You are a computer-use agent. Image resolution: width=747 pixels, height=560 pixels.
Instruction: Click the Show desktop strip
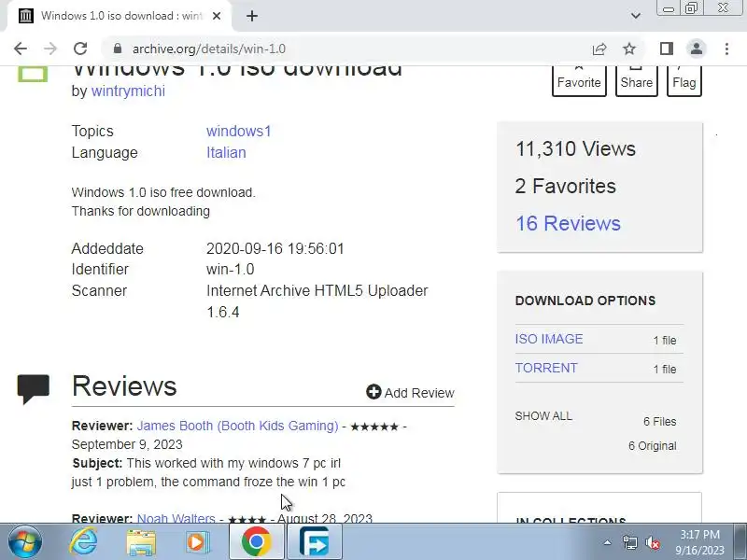pos(740,542)
